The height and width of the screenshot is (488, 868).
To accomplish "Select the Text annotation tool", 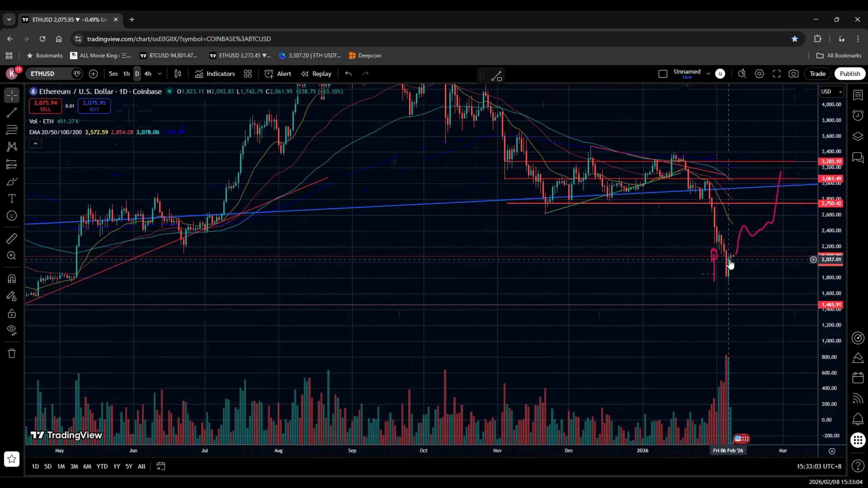I will pos(12,199).
